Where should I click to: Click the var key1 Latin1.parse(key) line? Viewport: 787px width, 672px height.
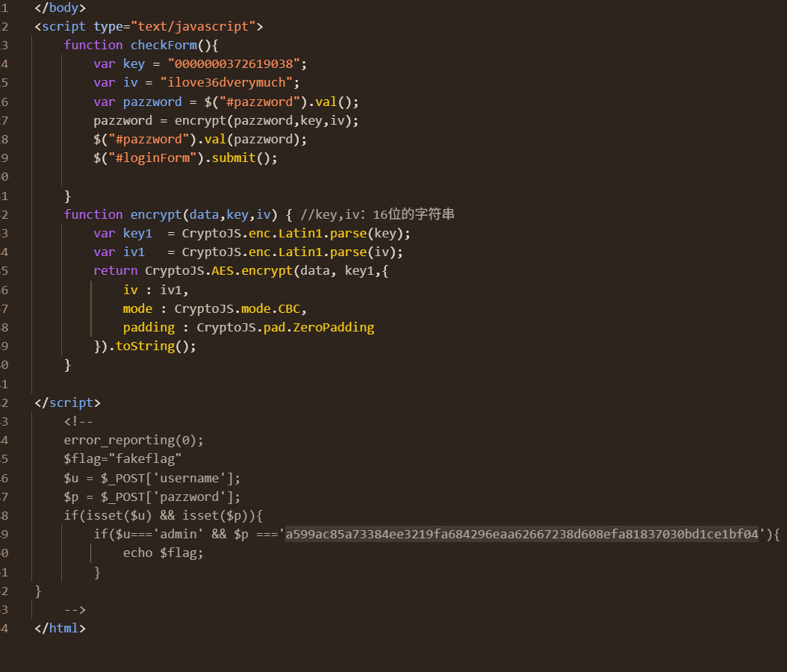[x=252, y=234]
